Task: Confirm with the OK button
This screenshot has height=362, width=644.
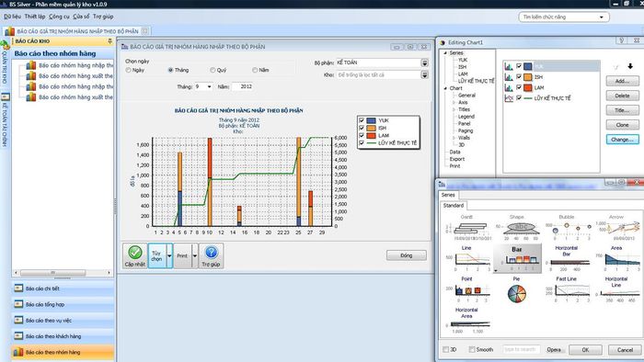Action: (585, 350)
